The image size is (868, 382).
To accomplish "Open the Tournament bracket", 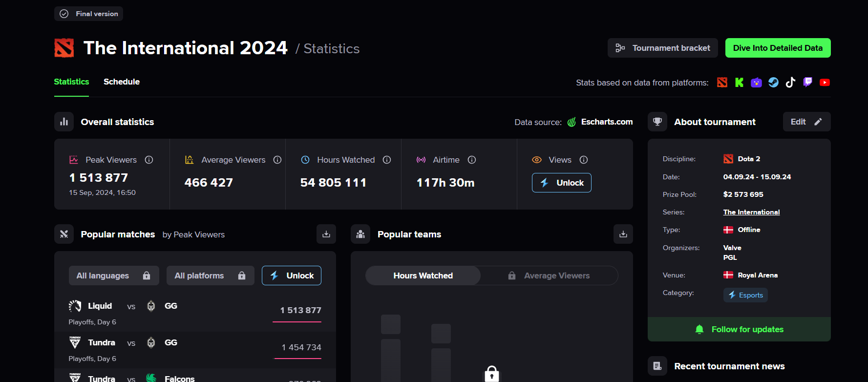I will 663,48.
